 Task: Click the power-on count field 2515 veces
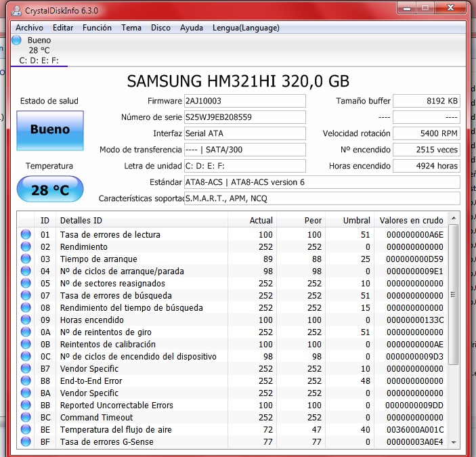427,150
